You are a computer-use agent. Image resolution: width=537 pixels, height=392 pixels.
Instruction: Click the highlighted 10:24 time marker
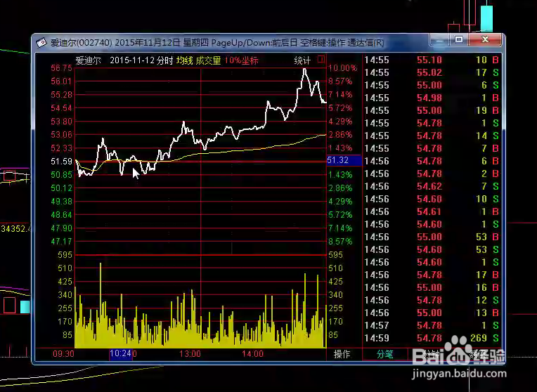pos(121,353)
